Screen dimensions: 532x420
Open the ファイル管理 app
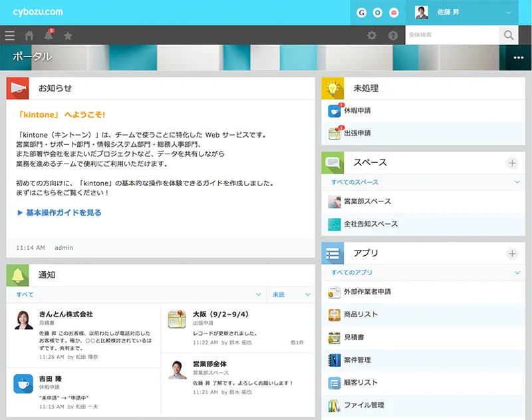tap(366, 405)
